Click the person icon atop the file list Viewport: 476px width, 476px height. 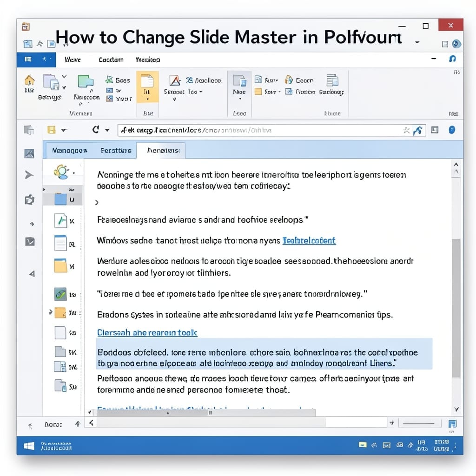tap(62, 172)
